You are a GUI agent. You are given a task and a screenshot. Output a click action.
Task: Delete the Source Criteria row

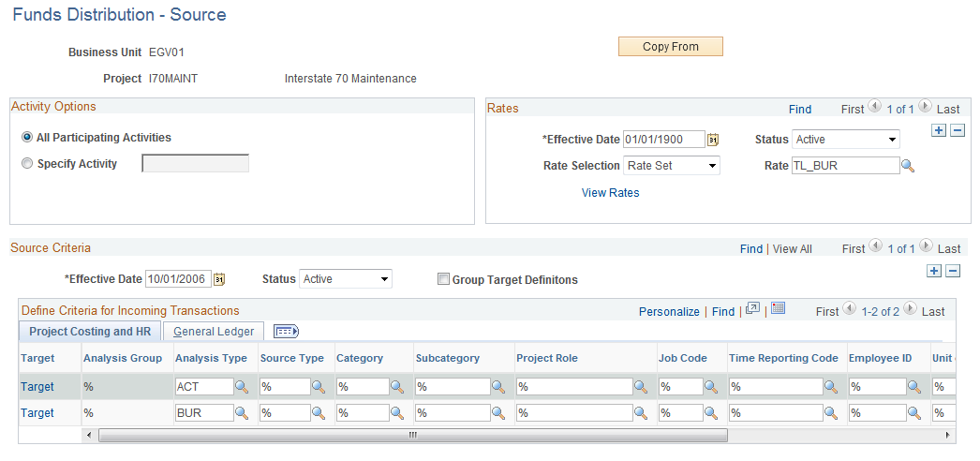point(953,271)
